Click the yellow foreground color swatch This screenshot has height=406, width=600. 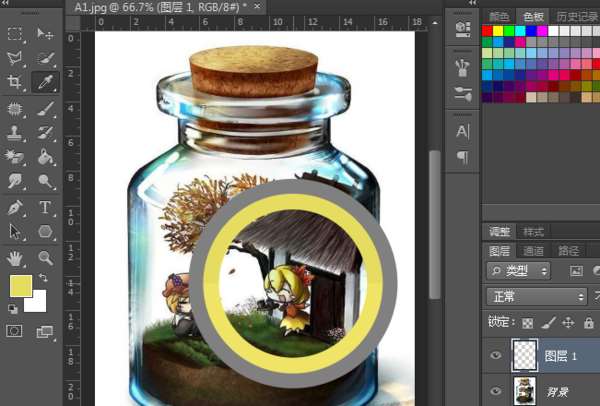click(21, 286)
